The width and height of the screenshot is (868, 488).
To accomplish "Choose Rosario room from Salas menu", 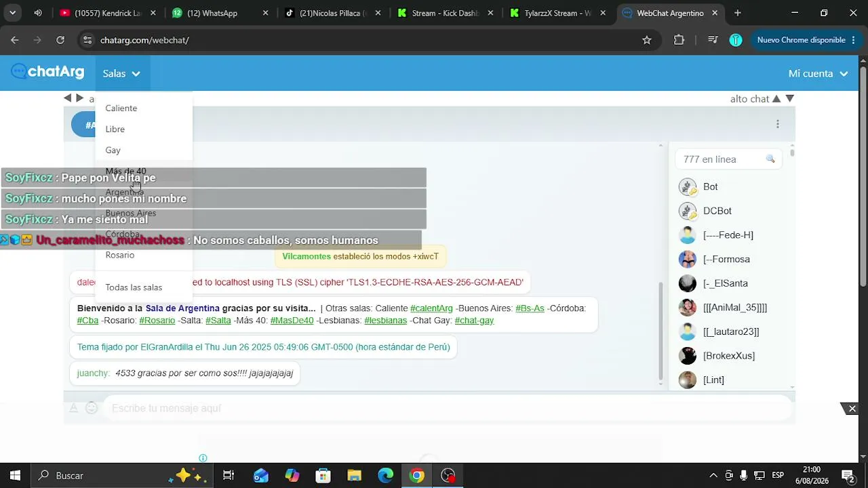I will tap(120, 255).
